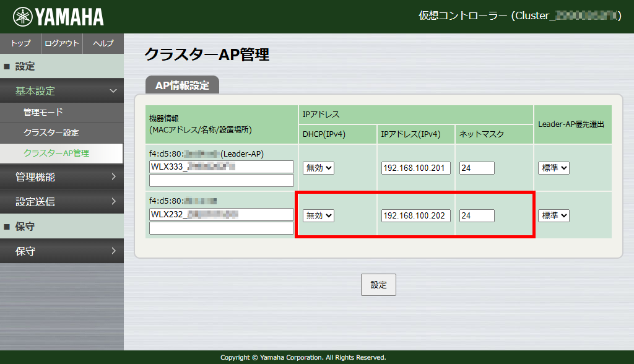Click 保守 section header in sidebar
Screen dimensions: 634x364
tap(62, 227)
